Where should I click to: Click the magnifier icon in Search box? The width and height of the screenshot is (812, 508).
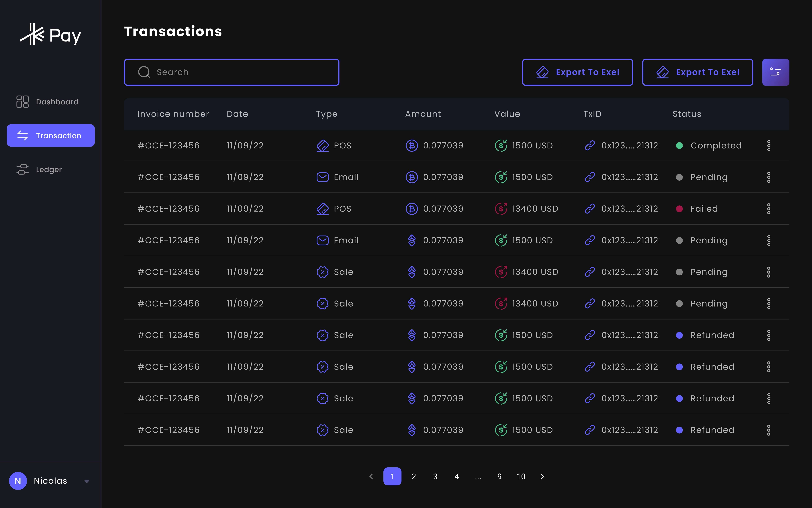pos(144,72)
